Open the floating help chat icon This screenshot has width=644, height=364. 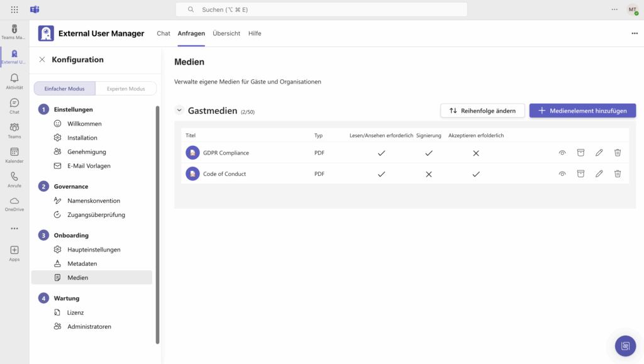coord(625,346)
